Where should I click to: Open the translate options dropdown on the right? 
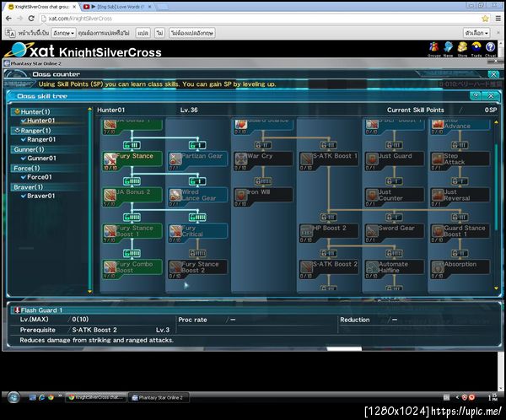coord(476,33)
